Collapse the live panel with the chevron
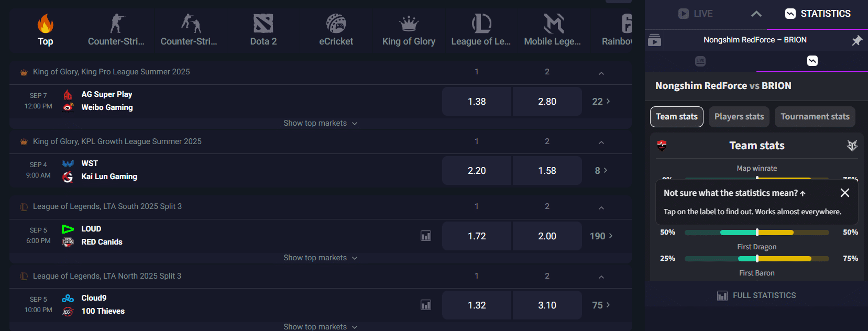This screenshot has height=331, width=868. click(x=756, y=13)
